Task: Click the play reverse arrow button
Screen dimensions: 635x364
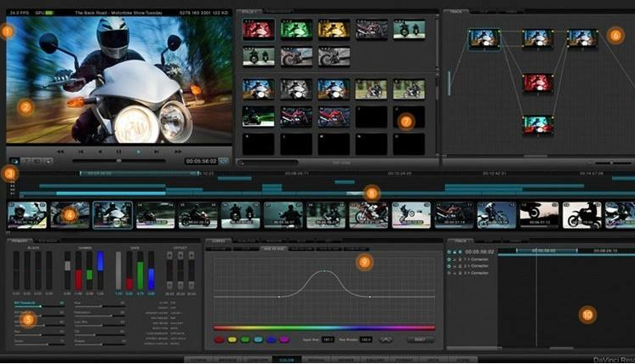Action: tap(100, 151)
